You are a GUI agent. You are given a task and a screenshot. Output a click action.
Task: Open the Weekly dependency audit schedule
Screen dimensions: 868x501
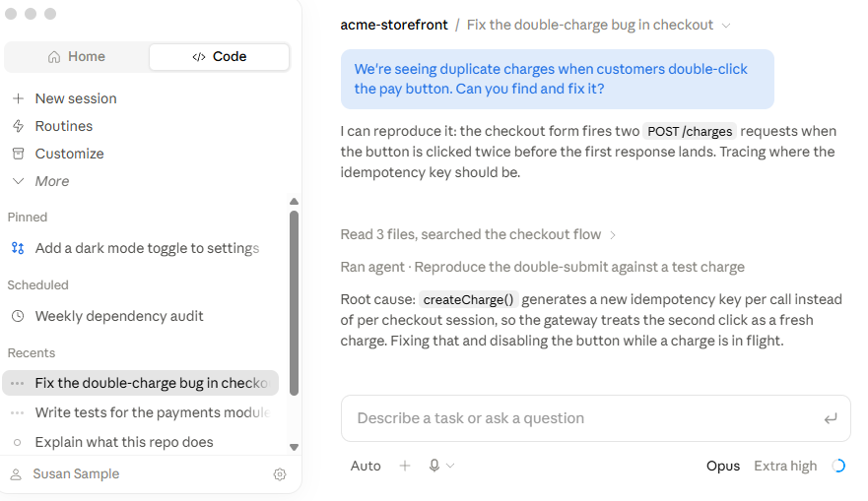point(119,316)
